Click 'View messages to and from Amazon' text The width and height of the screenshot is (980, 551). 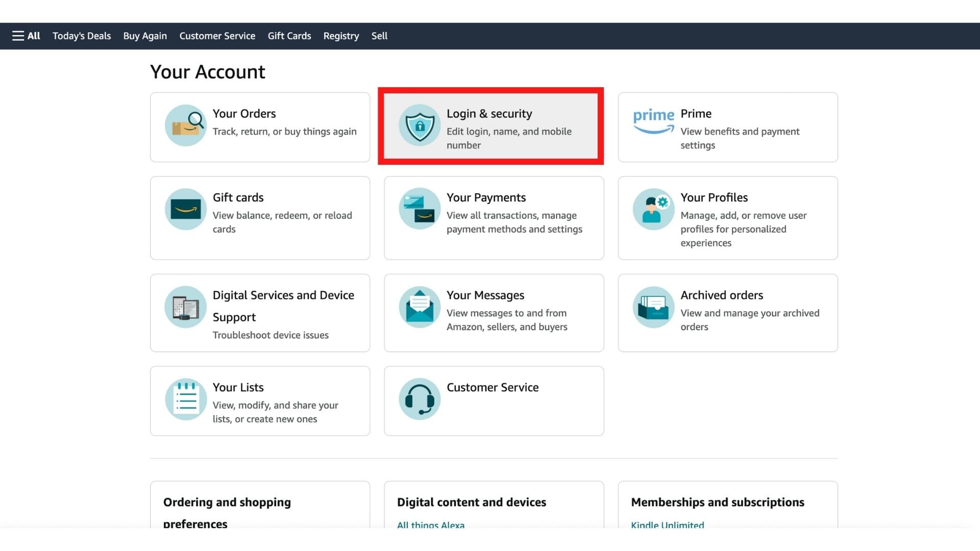click(x=507, y=320)
